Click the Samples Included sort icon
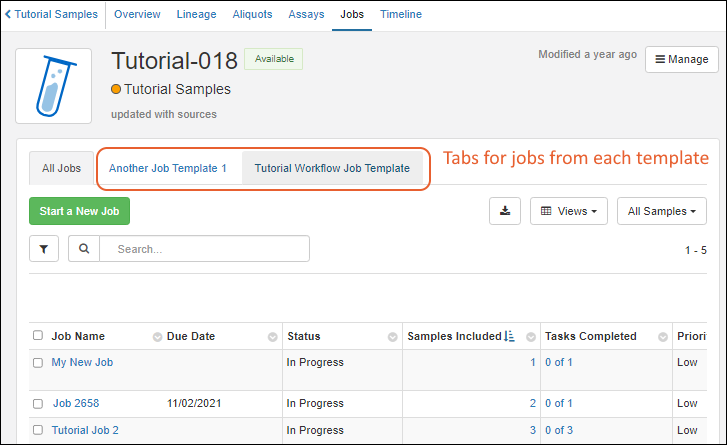 (x=509, y=337)
